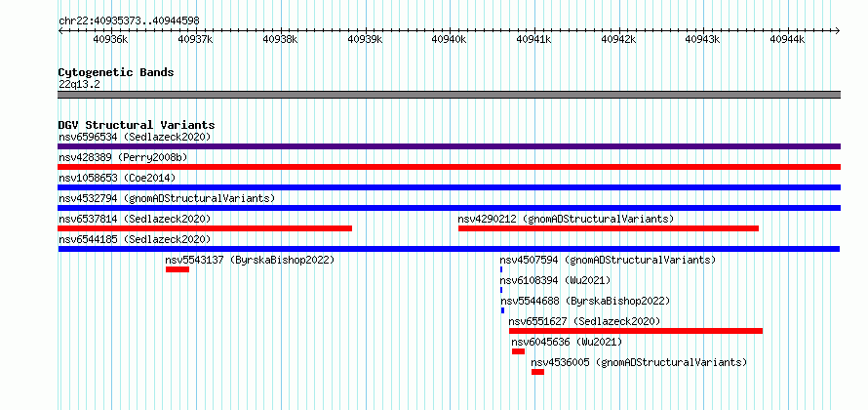Open nsv6551627 (Sedlazeck2020) label
Viewport: 868px width, 410px height.
click(584, 321)
